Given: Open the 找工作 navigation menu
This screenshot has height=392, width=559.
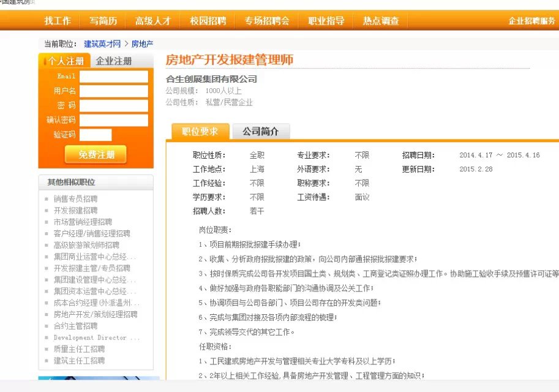Looking at the screenshot, I should pos(58,21).
